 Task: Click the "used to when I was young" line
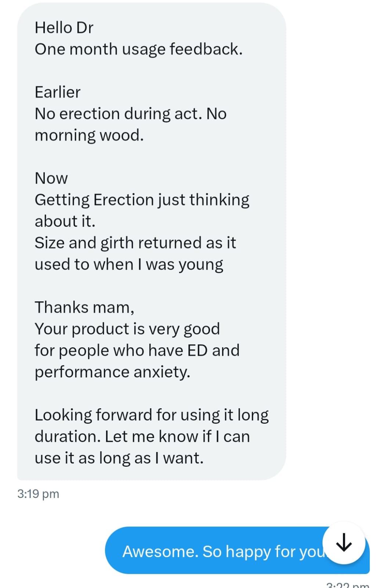[129, 265]
